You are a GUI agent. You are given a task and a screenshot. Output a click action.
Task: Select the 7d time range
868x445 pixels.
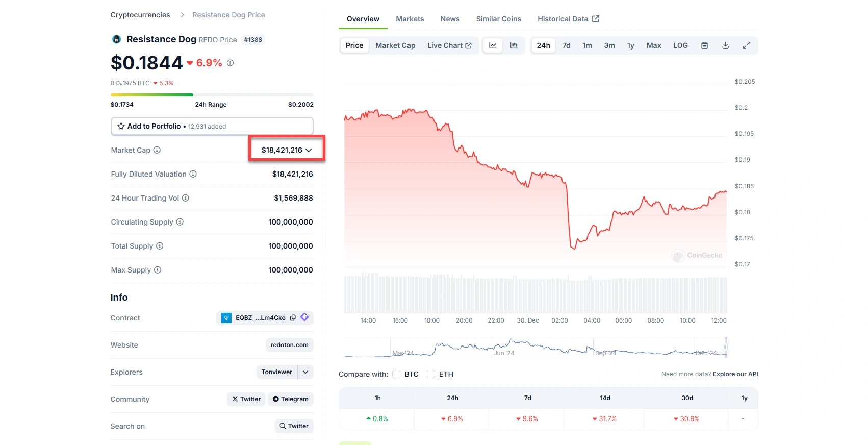click(x=566, y=45)
